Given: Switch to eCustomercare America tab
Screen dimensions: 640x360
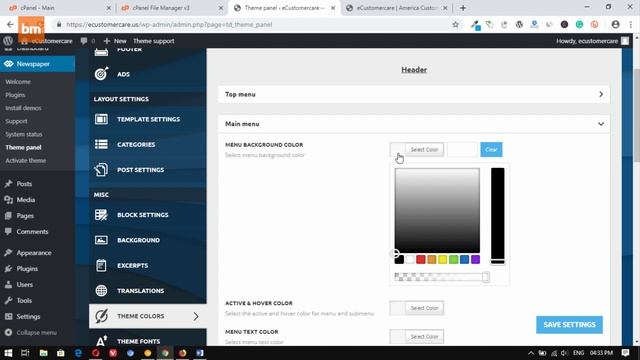Looking at the screenshot, I should tap(397, 8).
